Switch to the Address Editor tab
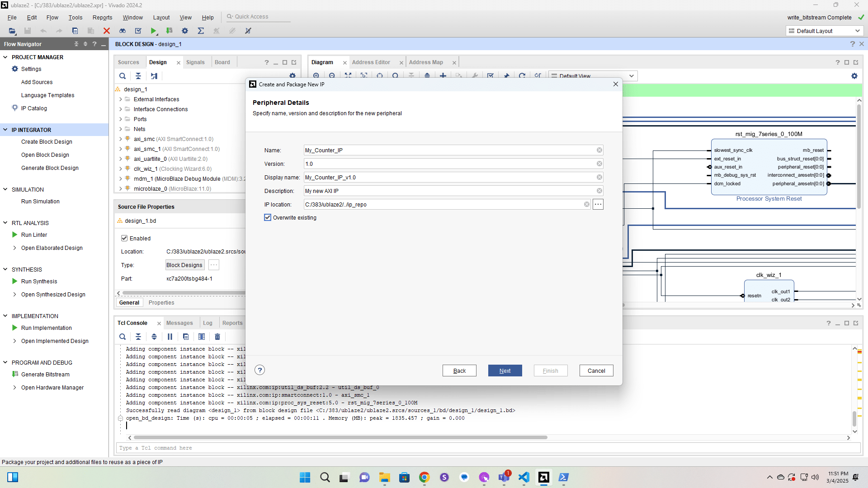 tap(371, 62)
